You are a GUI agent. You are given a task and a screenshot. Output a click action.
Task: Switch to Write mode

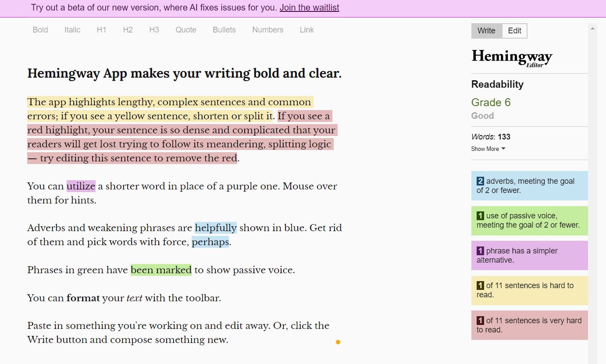coord(486,31)
